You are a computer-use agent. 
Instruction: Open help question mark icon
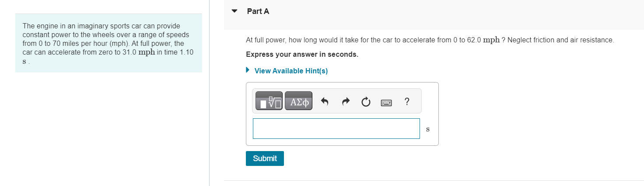407,102
